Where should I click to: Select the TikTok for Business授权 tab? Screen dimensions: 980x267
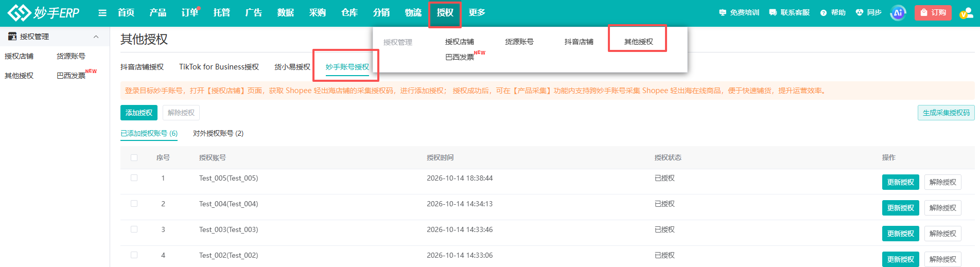(x=219, y=67)
